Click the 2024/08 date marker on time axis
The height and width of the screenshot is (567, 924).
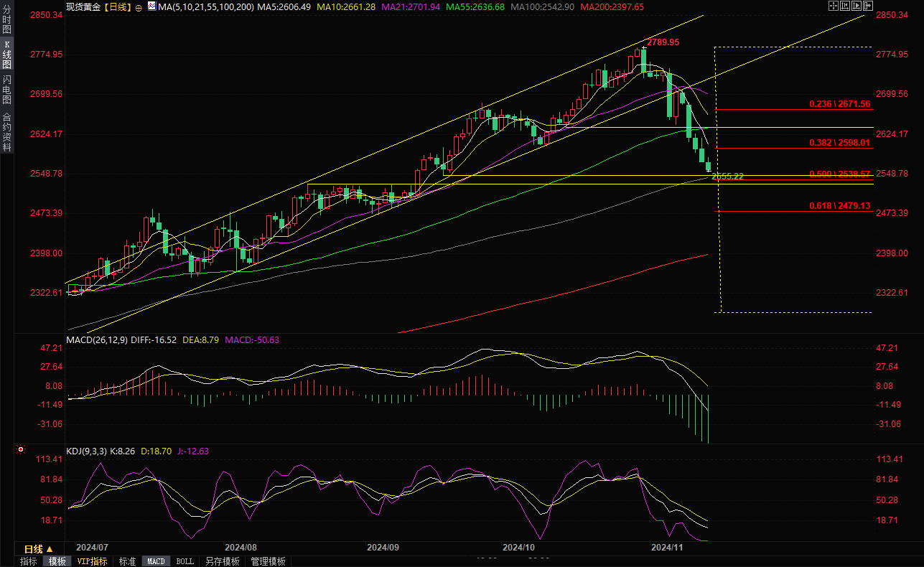tap(241, 548)
